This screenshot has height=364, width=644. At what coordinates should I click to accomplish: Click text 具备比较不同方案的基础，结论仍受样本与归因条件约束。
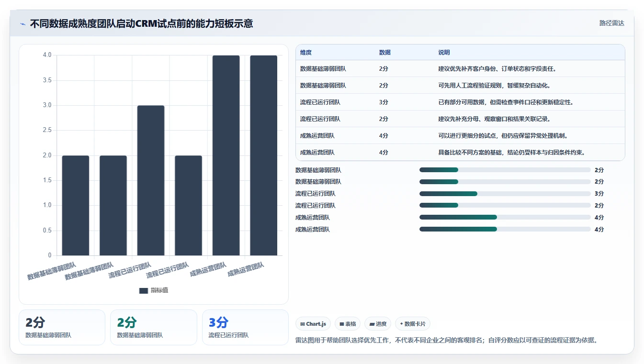(x=512, y=153)
